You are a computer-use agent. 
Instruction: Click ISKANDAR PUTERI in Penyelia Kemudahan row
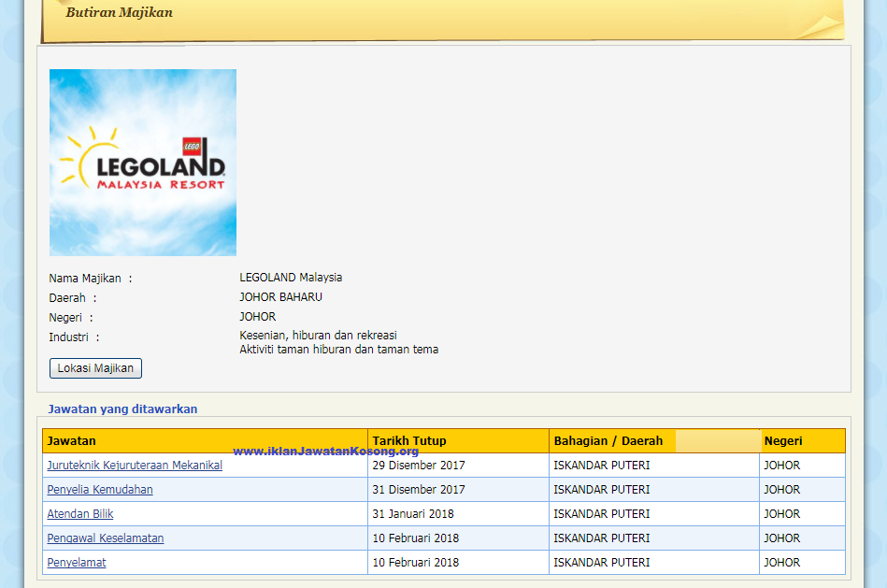click(602, 490)
